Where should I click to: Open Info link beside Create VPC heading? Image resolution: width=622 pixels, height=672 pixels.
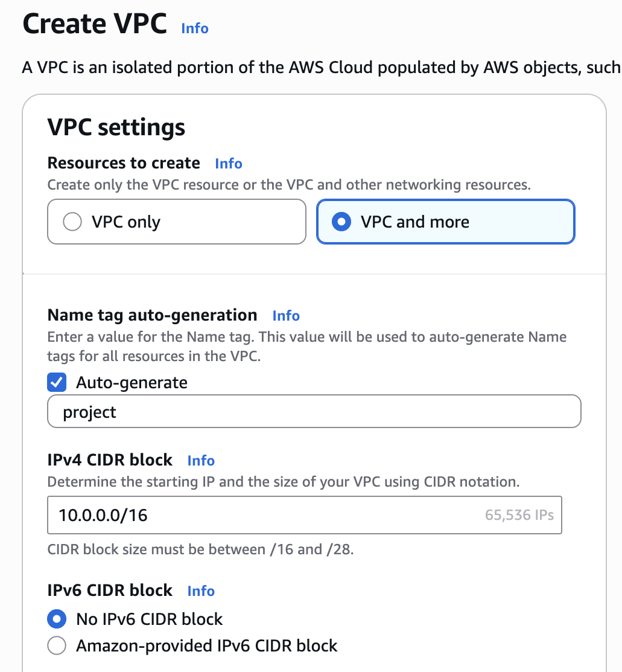(x=194, y=28)
